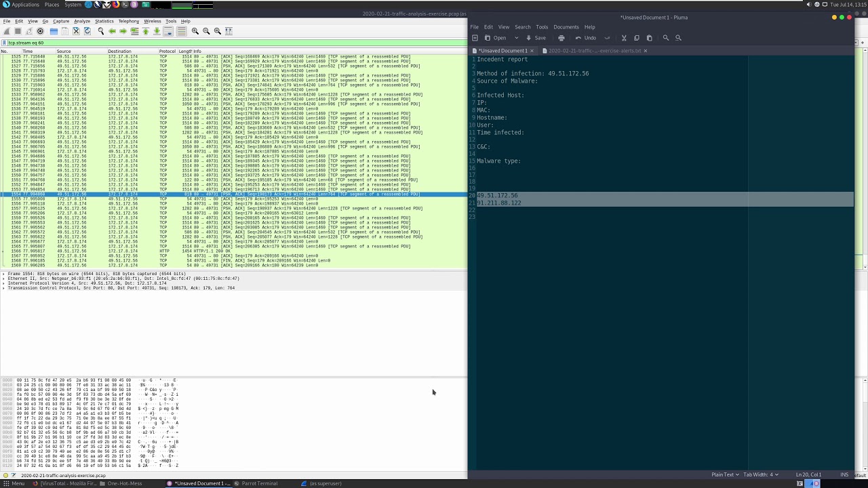Click Undo in Pluma toolbar
Screen dimensions: 868x488
pyautogui.click(x=585, y=38)
